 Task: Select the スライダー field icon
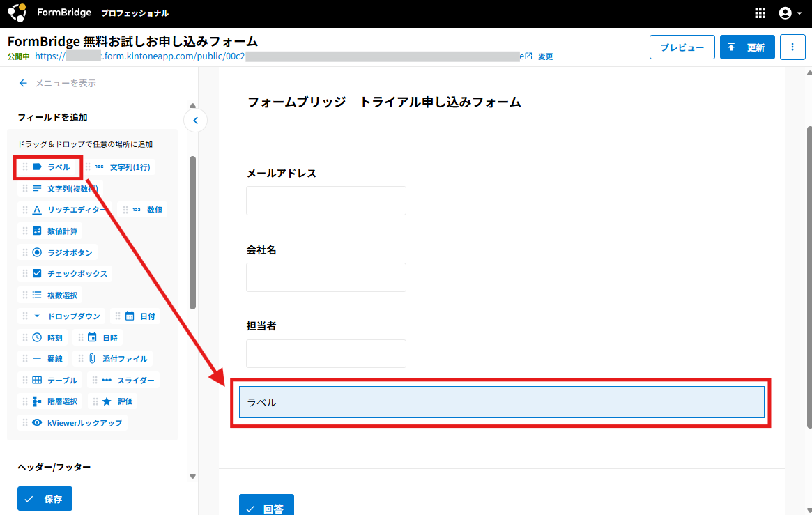(x=107, y=380)
